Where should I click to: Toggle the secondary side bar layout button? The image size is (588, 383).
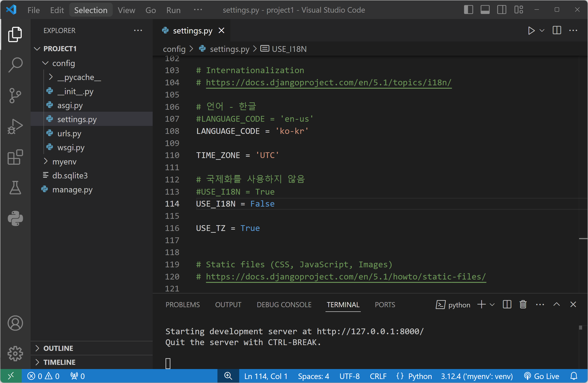click(501, 10)
